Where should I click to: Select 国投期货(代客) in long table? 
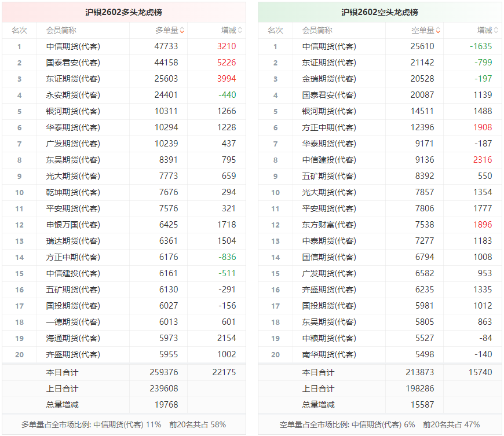pos(73,306)
